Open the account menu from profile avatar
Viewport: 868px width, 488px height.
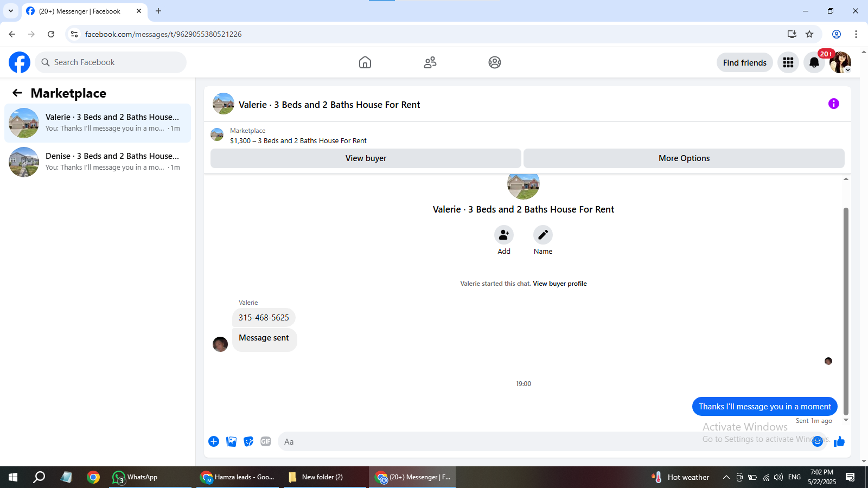click(840, 62)
